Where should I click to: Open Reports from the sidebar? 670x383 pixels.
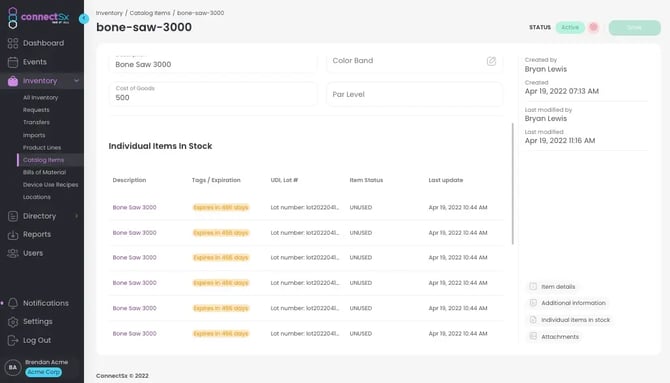37,235
